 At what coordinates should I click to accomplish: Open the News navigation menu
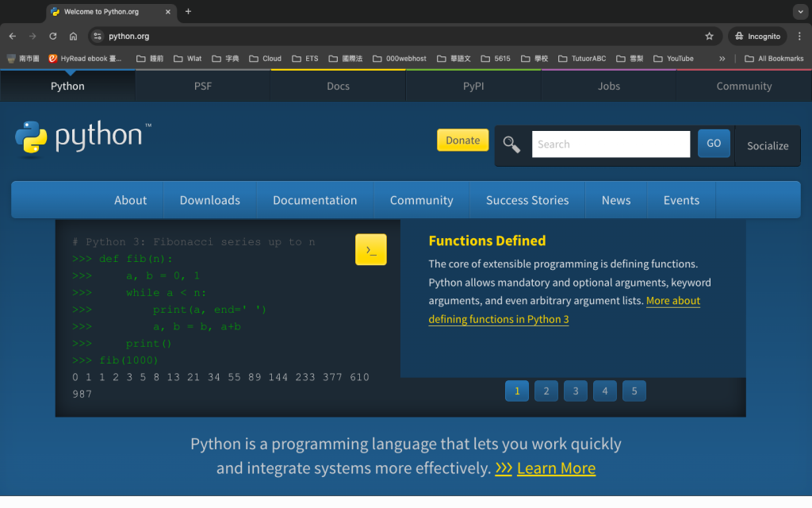616,200
